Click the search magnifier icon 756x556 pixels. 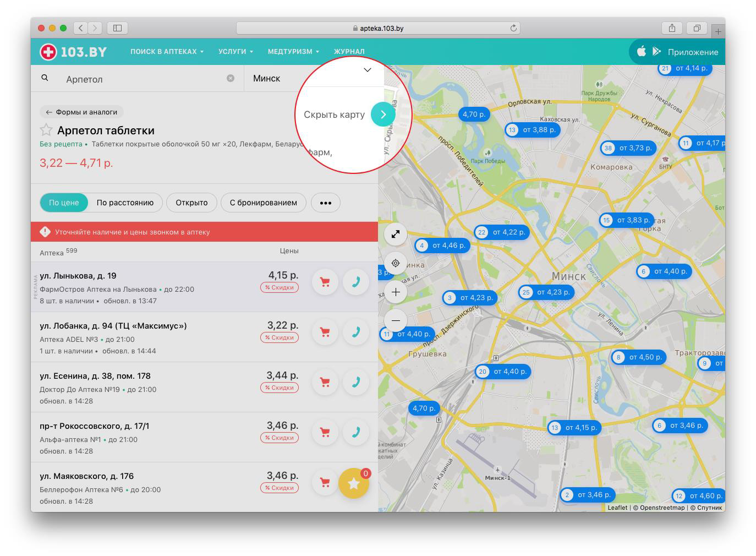[45, 78]
